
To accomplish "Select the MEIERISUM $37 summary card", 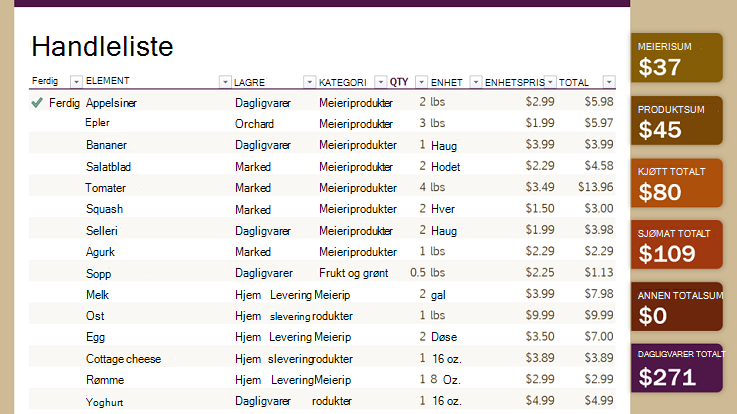I will [676, 58].
